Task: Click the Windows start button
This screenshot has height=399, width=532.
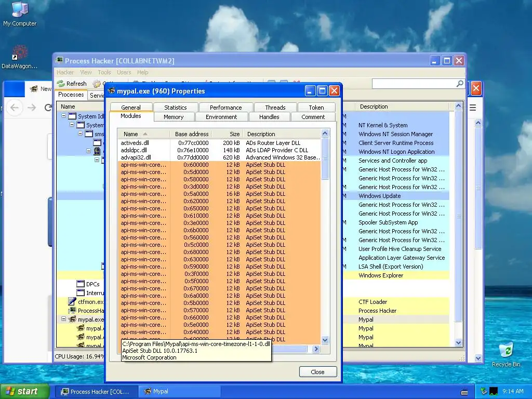Action: click(25, 391)
